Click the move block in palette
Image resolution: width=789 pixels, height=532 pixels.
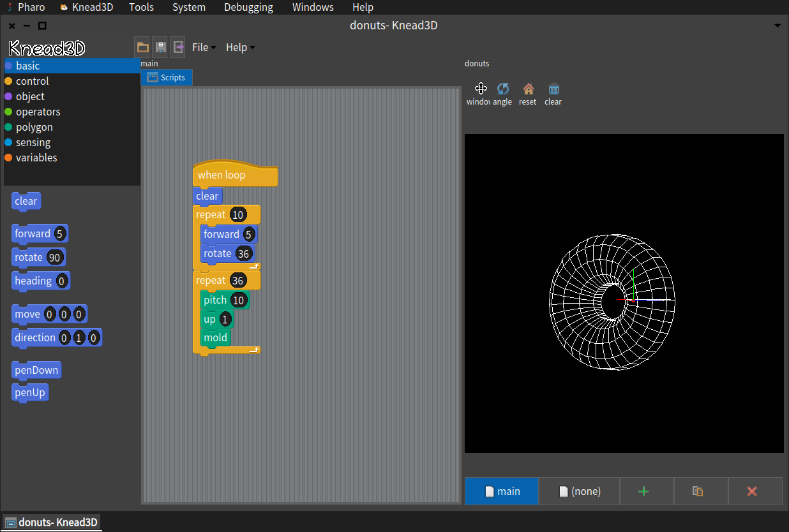coord(49,314)
